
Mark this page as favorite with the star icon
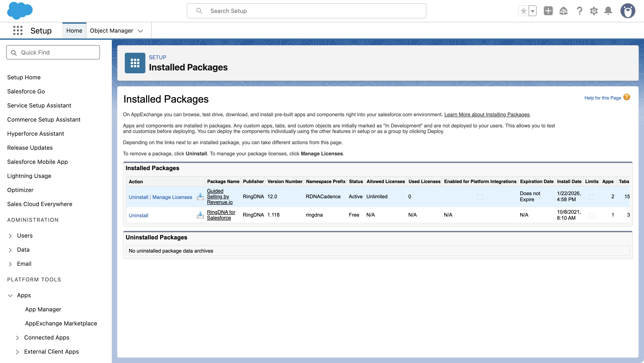coord(523,11)
